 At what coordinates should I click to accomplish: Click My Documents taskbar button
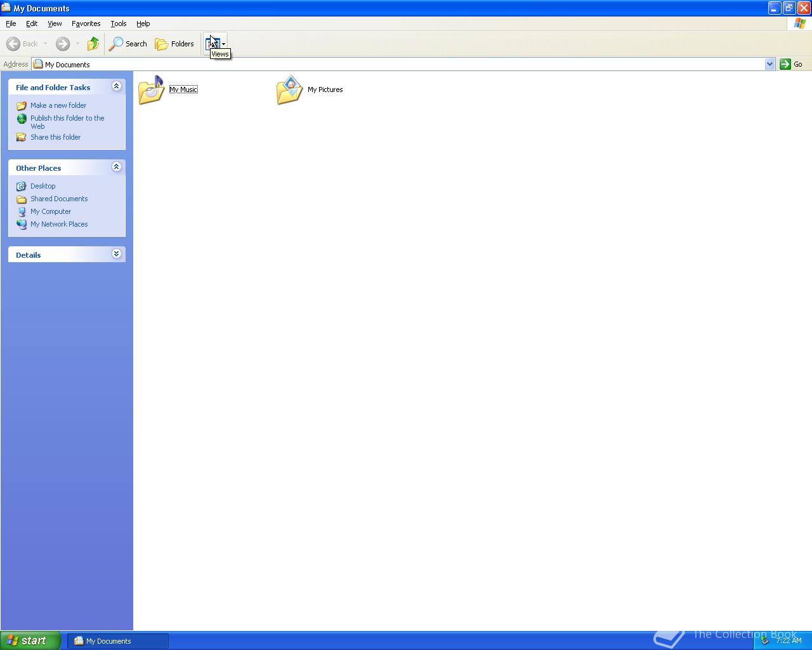(118, 641)
